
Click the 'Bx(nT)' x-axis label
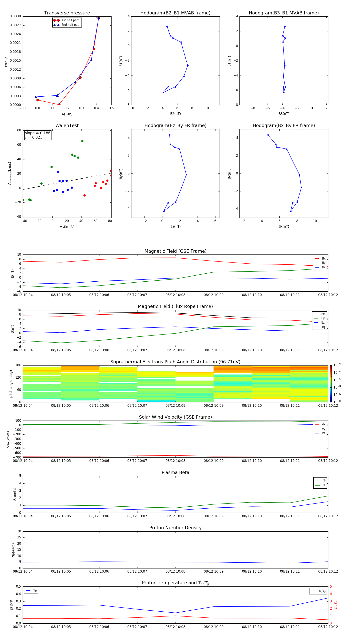(x=284, y=227)
